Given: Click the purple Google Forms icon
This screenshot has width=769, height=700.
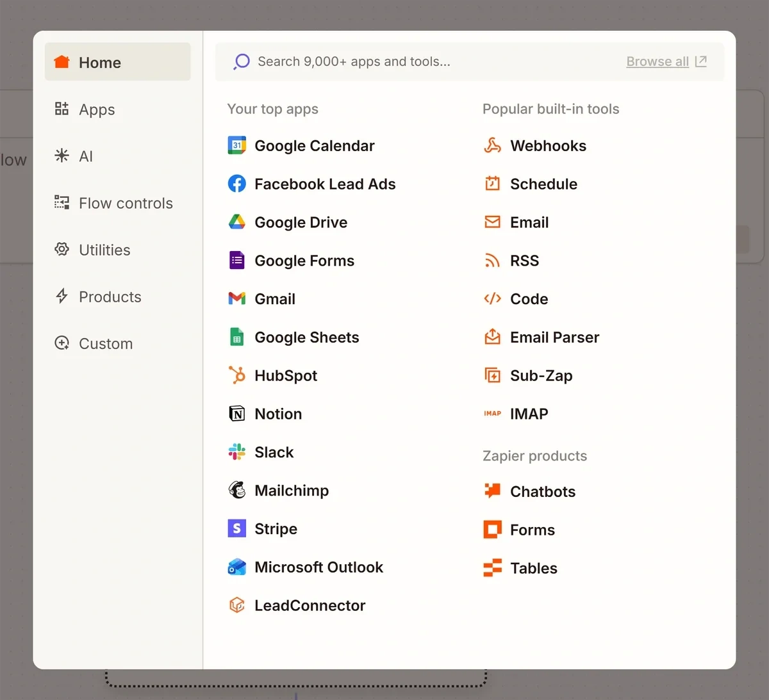Looking at the screenshot, I should tap(237, 261).
